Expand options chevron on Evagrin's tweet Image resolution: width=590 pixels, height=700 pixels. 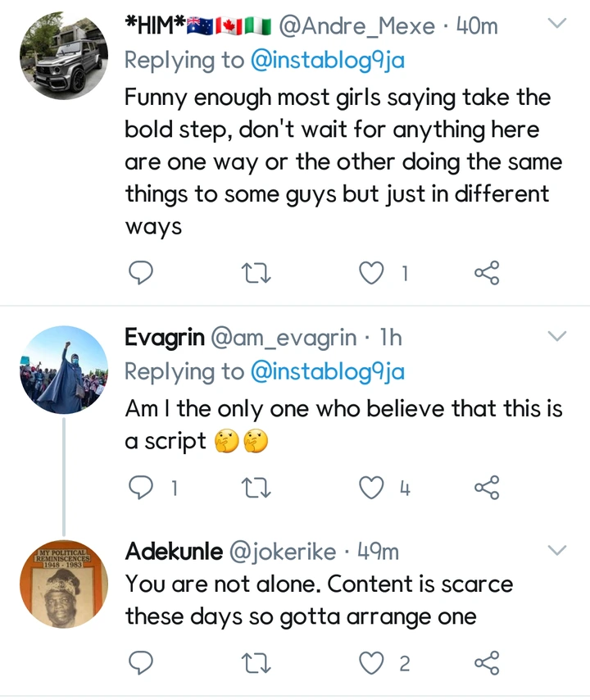[556, 336]
